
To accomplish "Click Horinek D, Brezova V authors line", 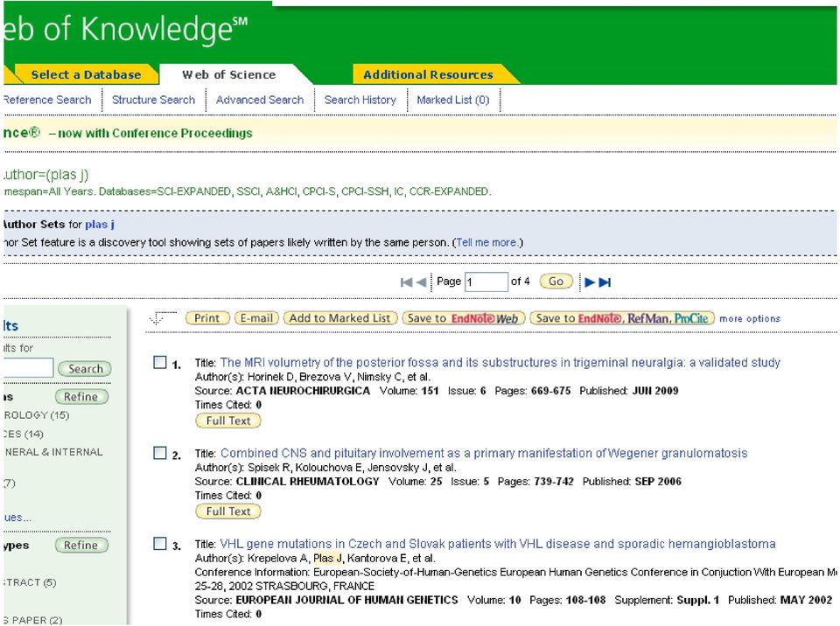I will tap(312, 377).
